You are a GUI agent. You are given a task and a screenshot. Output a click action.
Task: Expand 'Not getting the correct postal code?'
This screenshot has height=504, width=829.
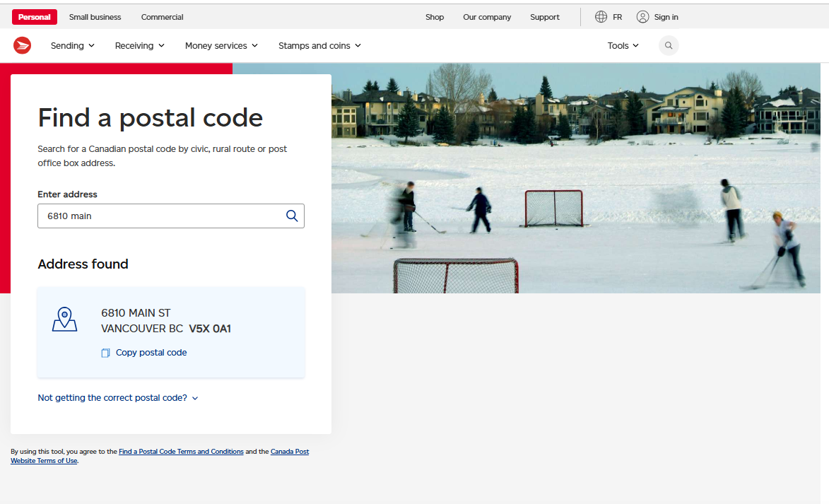tap(117, 398)
